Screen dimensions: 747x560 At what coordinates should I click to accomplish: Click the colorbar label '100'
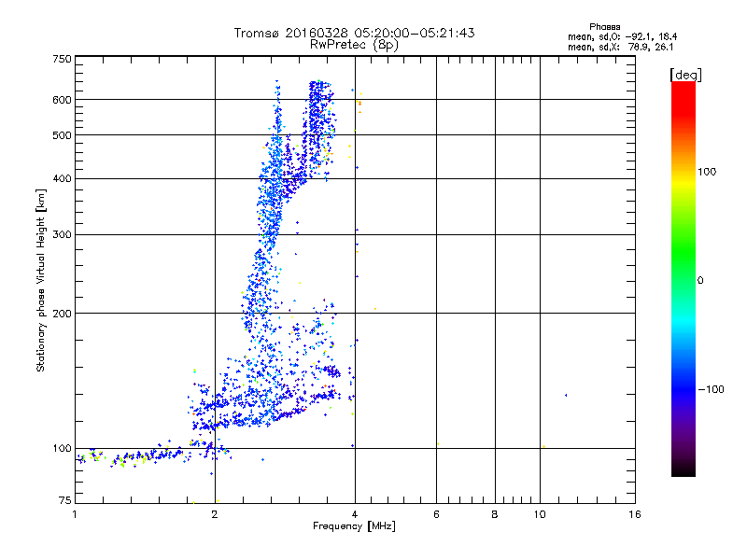pyautogui.click(x=707, y=172)
